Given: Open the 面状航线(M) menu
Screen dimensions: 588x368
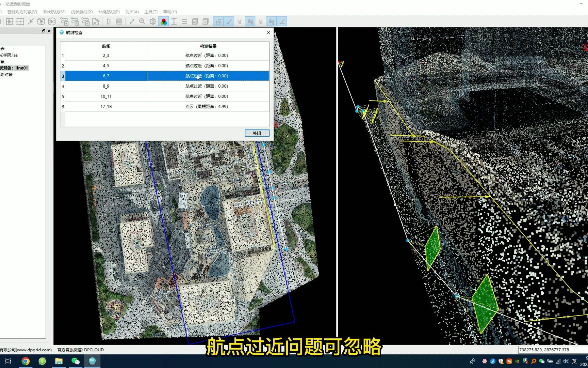Looking at the screenshot, I should 54,12.
